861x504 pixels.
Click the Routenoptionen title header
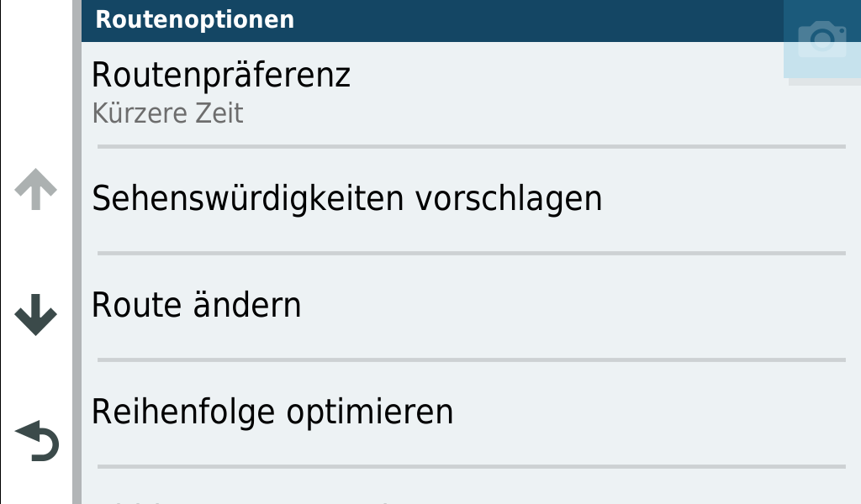[x=195, y=19]
